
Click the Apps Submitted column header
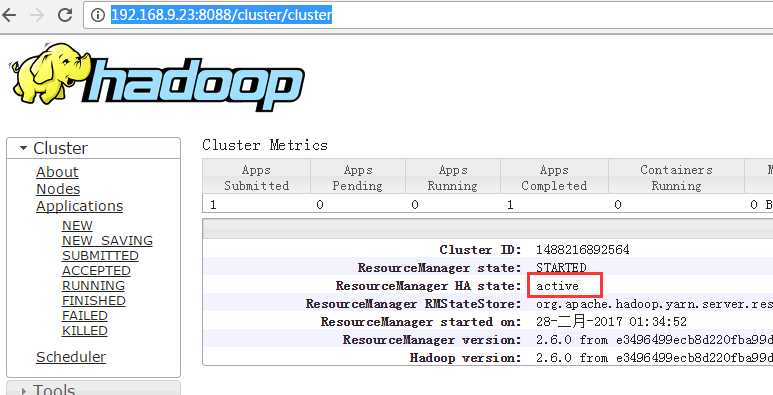click(x=256, y=178)
